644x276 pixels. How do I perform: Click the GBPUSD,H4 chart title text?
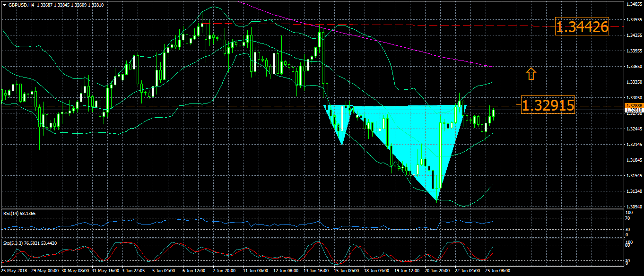(21, 5)
